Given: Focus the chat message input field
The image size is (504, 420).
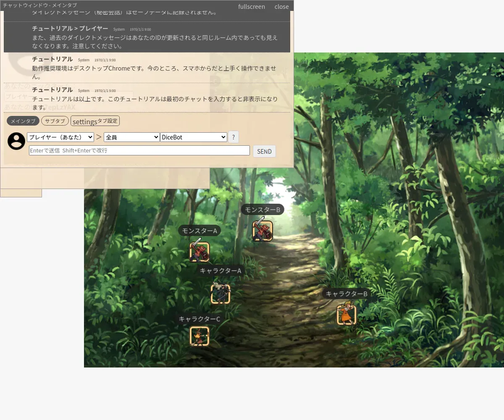Looking at the screenshot, I should [139, 150].
